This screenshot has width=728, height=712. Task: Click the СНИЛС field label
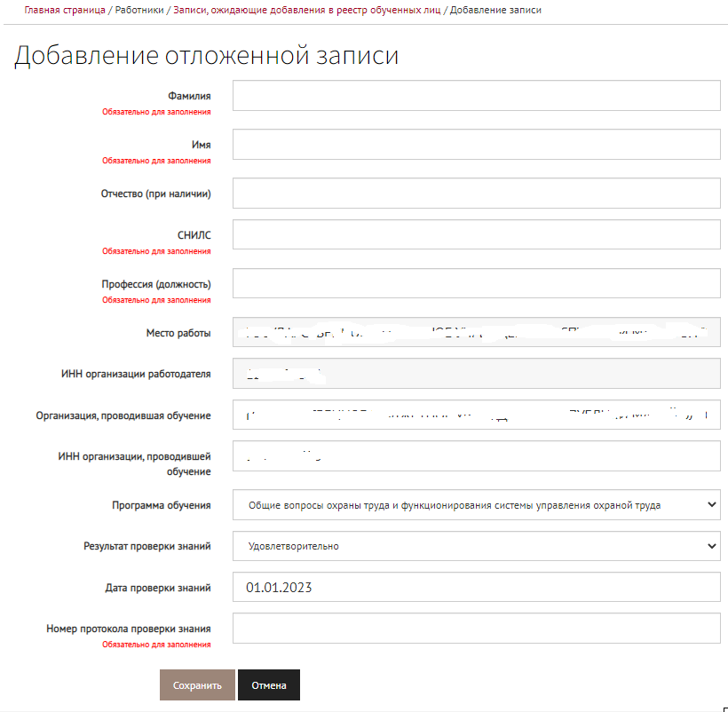[194, 235]
